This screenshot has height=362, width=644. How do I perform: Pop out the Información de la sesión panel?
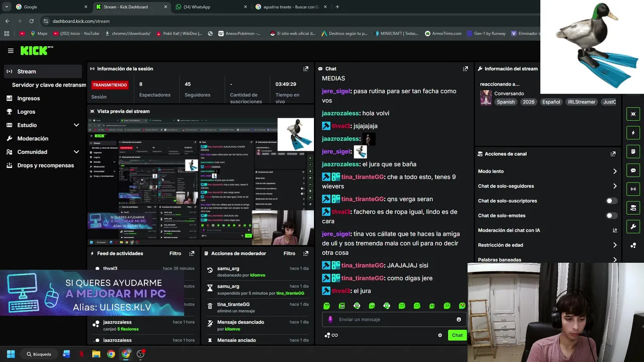pyautogui.click(x=305, y=69)
